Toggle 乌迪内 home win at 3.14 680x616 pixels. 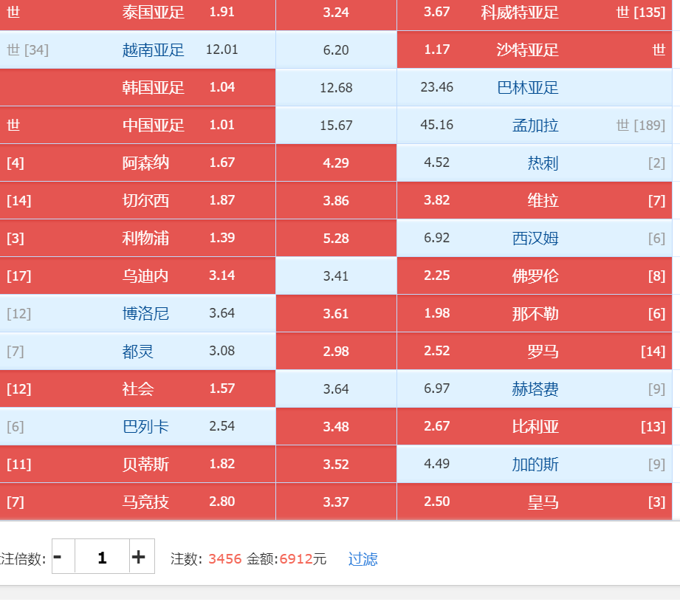click(x=137, y=276)
